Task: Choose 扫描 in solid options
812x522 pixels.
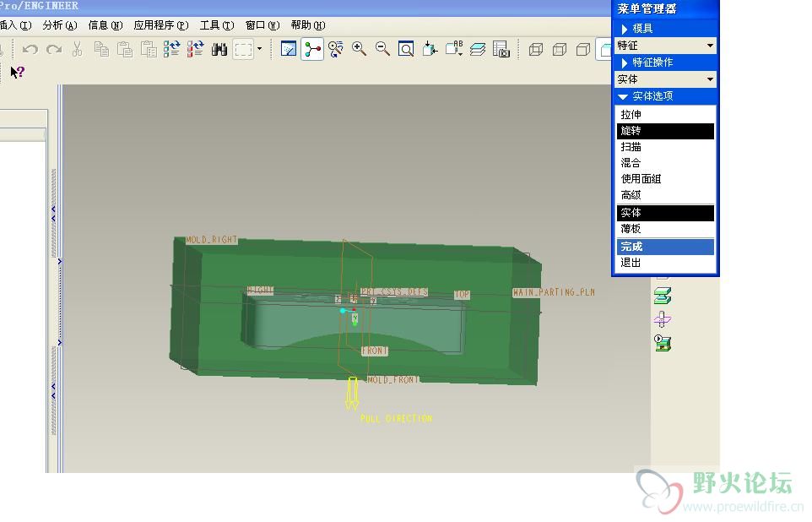Action: (x=665, y=147)
